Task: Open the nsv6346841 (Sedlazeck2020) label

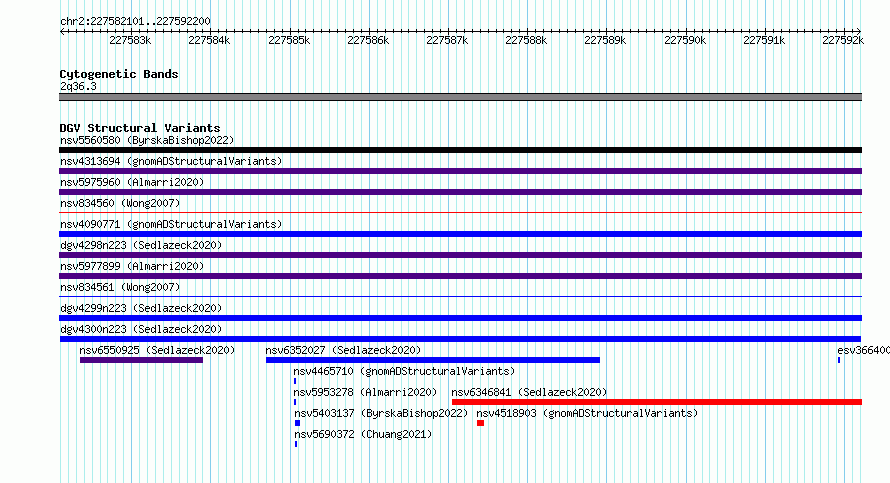Action: 529,392
